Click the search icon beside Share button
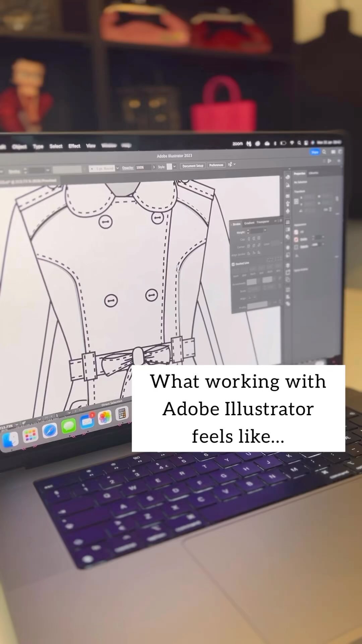This screenshot has height=644, width=362. [324, 152]
